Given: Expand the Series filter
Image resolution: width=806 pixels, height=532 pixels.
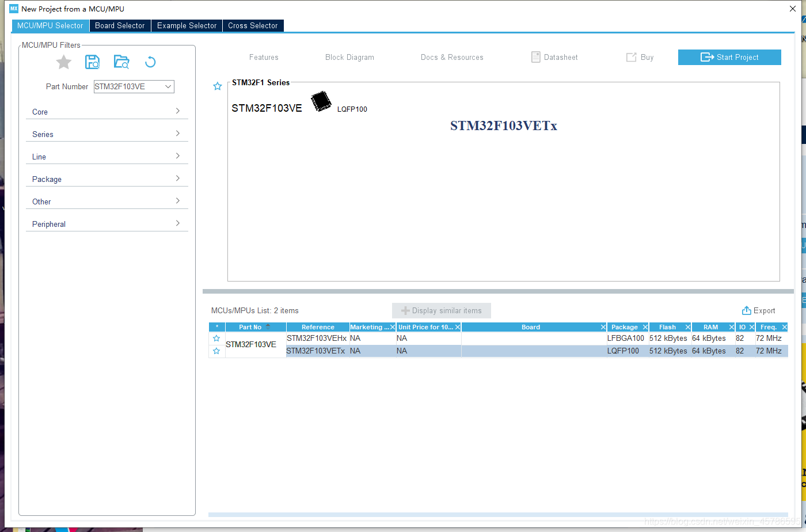Looking at the screenshot, I should click(x=107, y=134).
